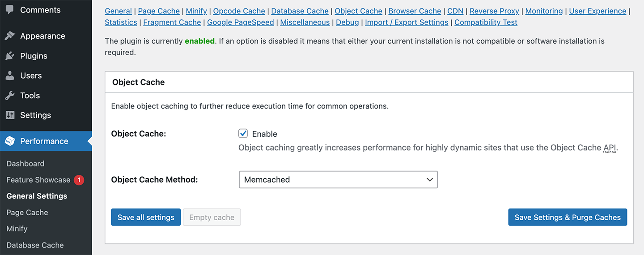Open Dashboard under Performance menu
Image resolution: width=644 pixels, height=255 pixels.
click(25, 163)
